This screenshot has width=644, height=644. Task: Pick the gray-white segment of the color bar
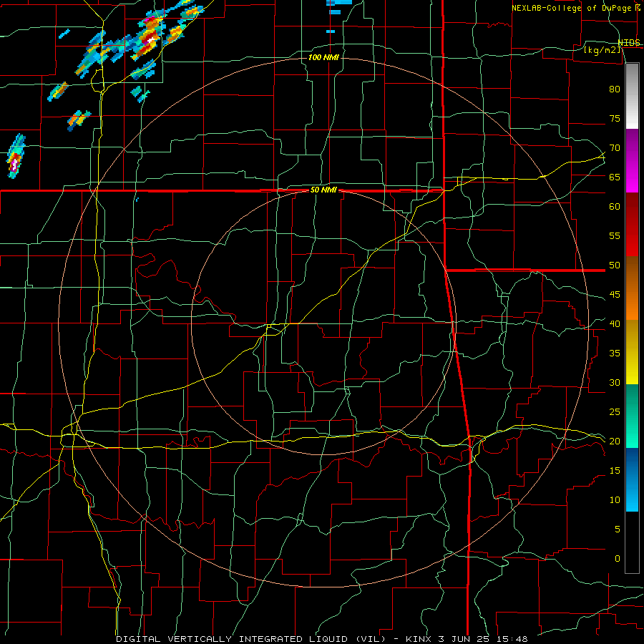point(632,96)
